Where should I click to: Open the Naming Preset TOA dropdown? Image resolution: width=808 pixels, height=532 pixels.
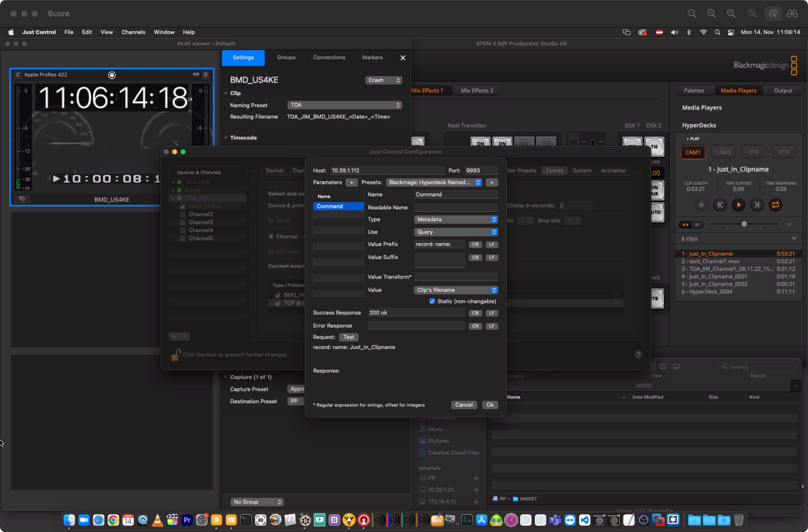click(345, 105)
